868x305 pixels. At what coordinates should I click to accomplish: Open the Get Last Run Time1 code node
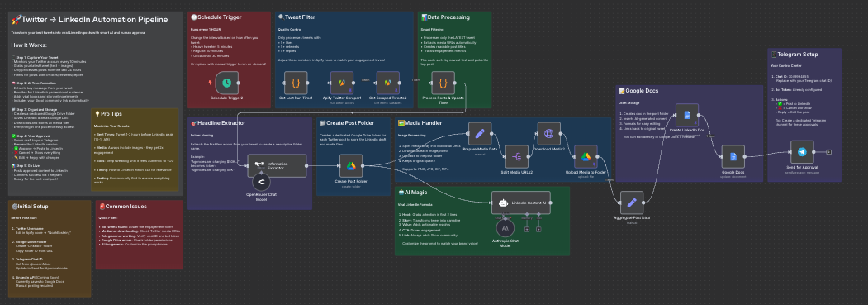tap(296, 83)
